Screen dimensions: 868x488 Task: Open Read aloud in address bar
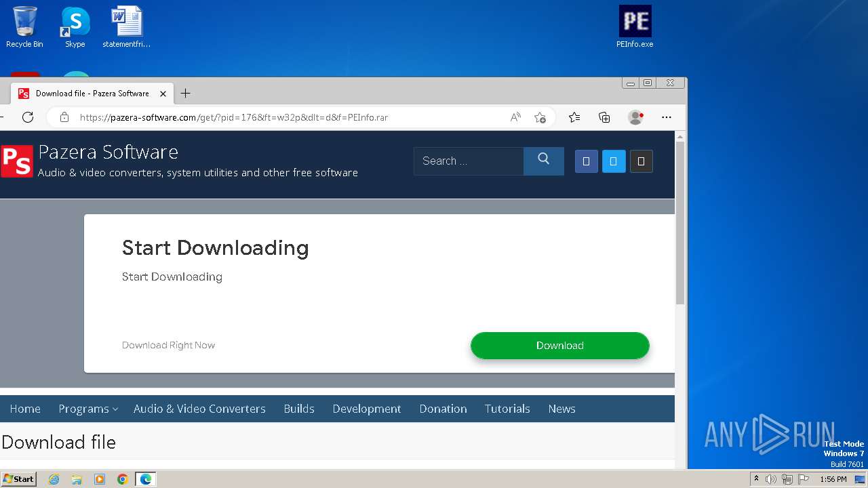click(x=515, y=117)
